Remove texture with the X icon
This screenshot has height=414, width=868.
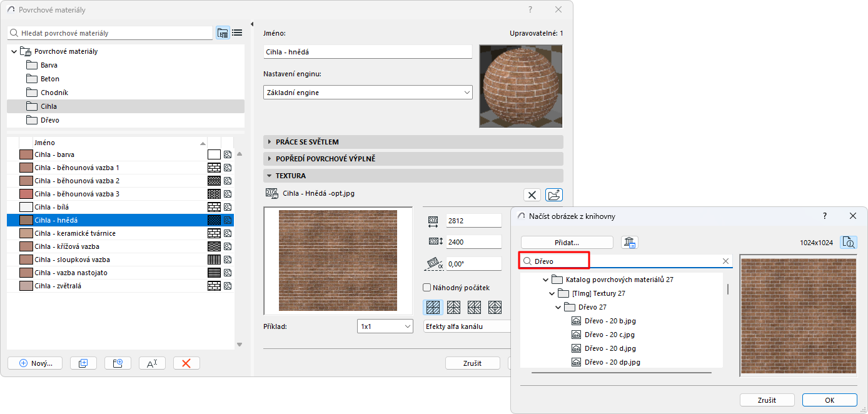[x=532, y=195]
